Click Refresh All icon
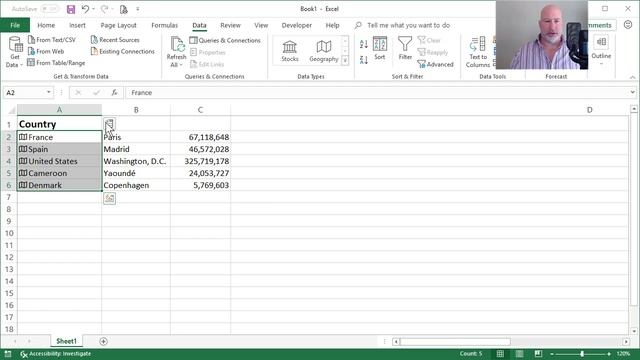This screenshot has width=640, height=360. (x=177, y=51)
